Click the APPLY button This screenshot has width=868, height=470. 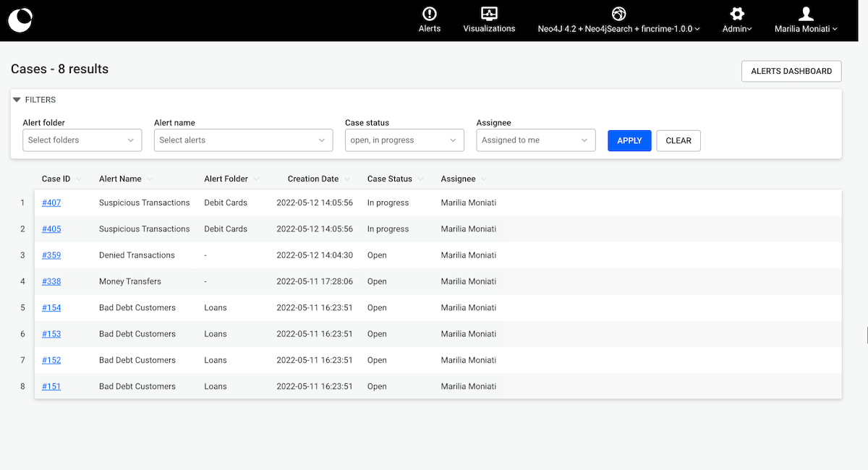(629, 140)
